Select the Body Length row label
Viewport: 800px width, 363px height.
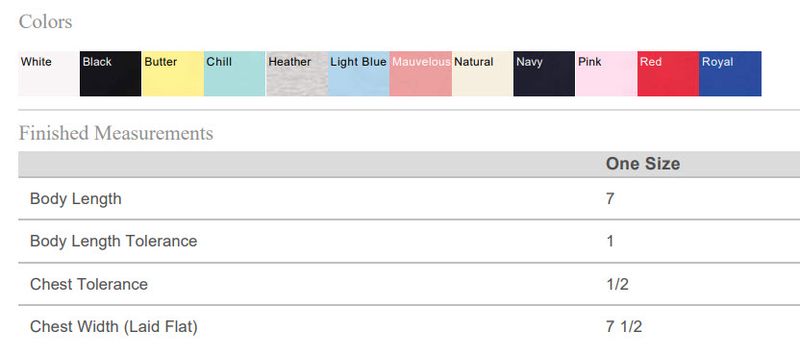click(76, 199)
